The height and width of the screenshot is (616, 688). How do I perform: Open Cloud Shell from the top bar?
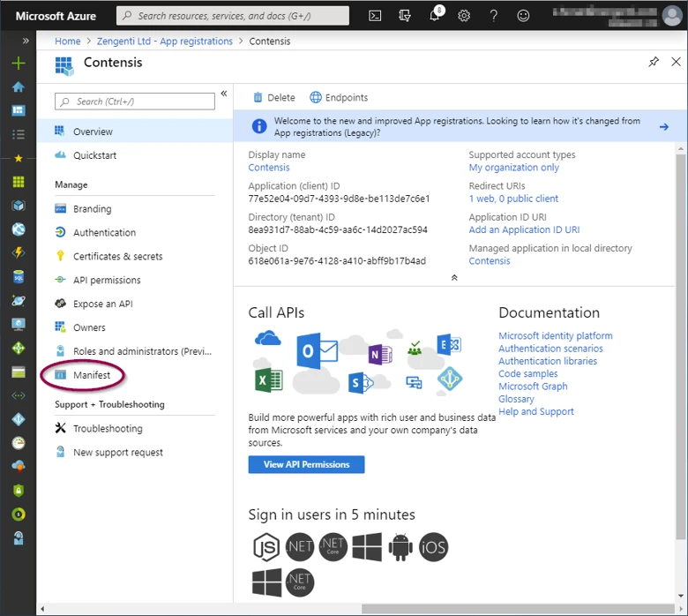[375, 16]
